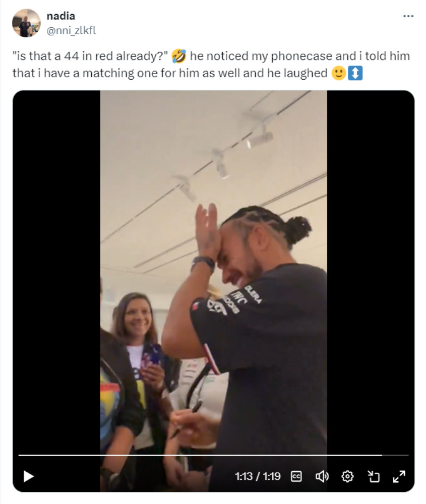Click the end of the progress bar
Viewport: 426px width, 504px height.
click(408, 455)
